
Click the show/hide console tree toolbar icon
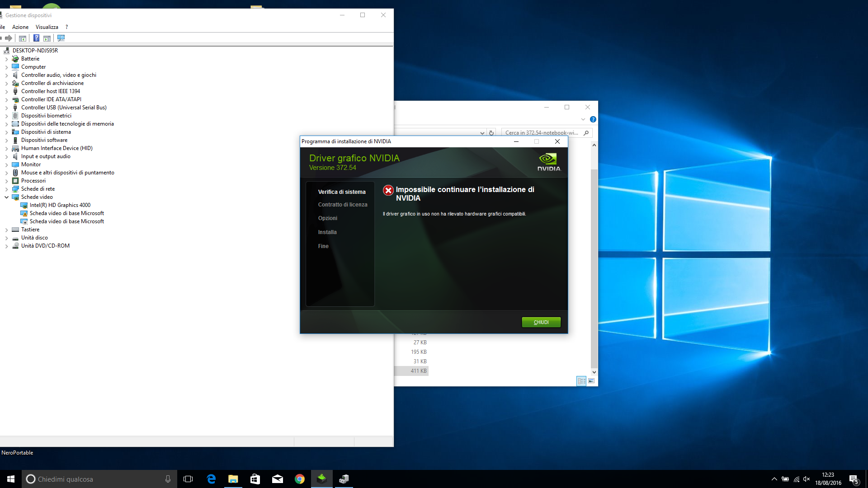[x=23, y=38]
